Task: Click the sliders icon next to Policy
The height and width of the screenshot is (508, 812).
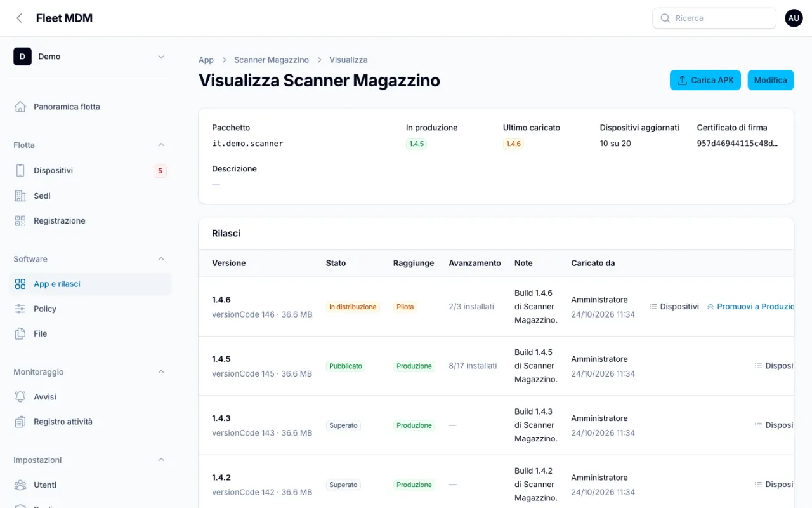Action: [x=20, y=309]
